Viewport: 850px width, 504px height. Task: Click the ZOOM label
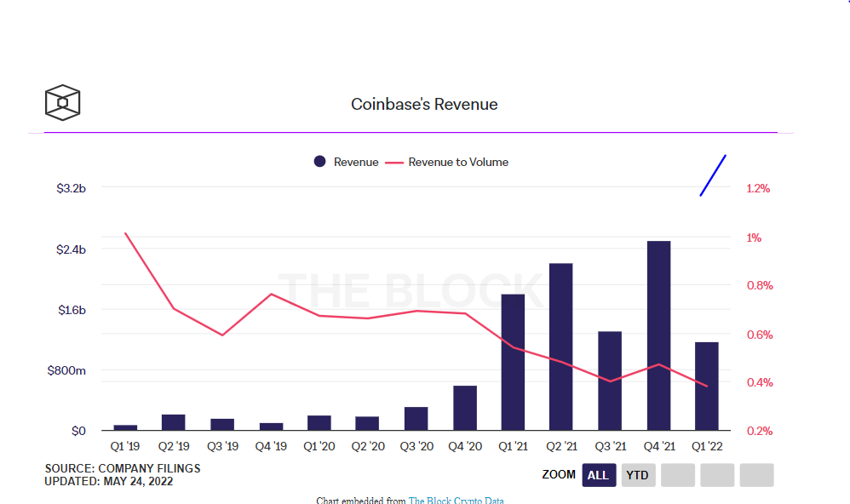pyautogui.click(x=559, y=475)
